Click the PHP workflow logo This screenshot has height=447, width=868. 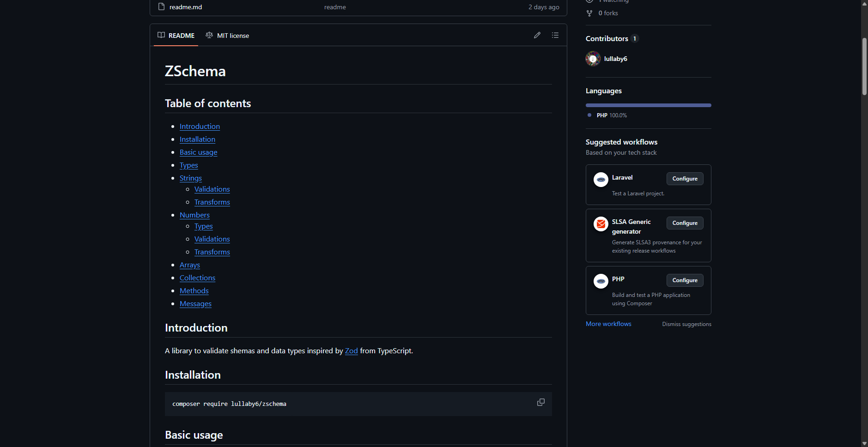click(x=601, y=281)
